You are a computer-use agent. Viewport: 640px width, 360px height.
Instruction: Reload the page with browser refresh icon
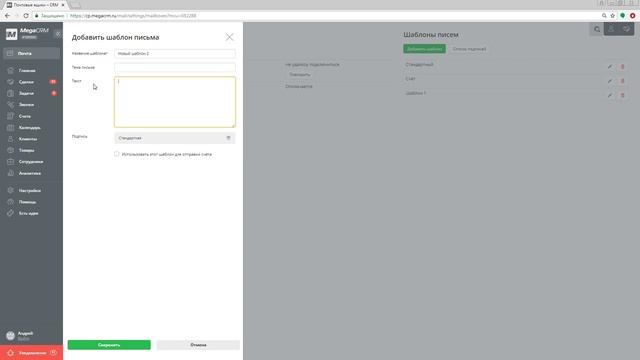26,16
